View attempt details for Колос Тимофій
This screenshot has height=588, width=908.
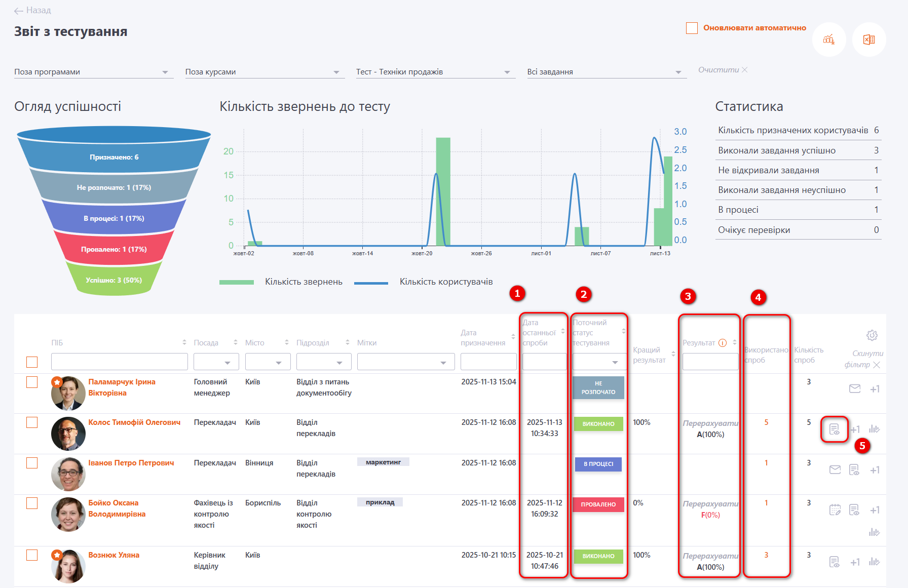pyautogui.click(x=834, y=429)
